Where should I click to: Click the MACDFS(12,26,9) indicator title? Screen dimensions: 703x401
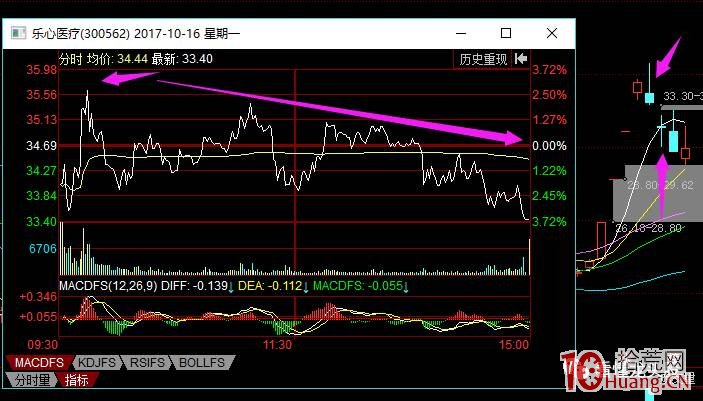coord(108,286)
